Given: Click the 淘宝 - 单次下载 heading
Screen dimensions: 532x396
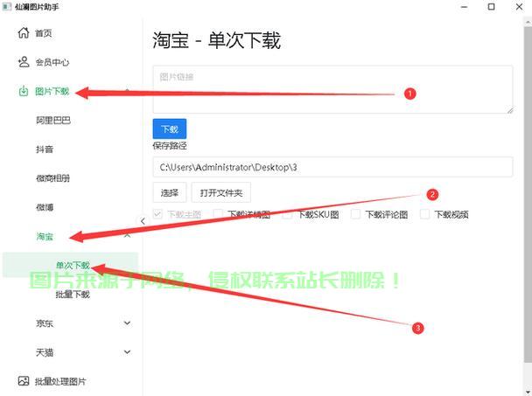Looking at the screenshot, I should tap(216, 40).
